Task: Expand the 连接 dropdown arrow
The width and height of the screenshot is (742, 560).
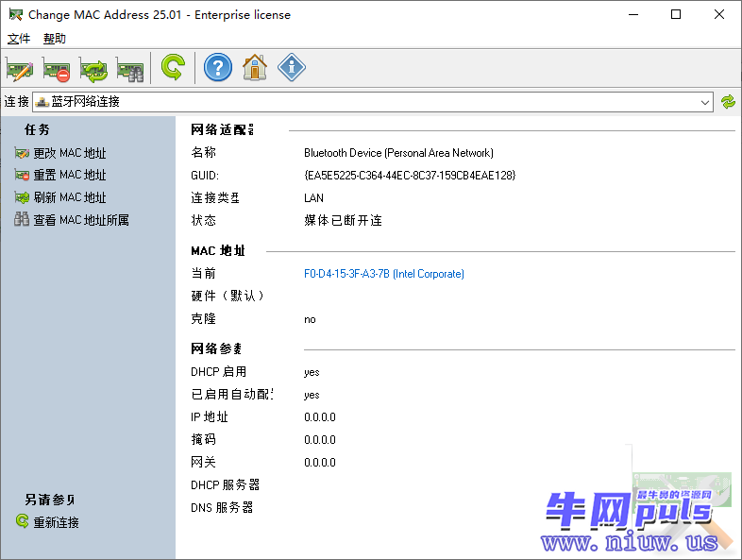Action: point(704,102)
